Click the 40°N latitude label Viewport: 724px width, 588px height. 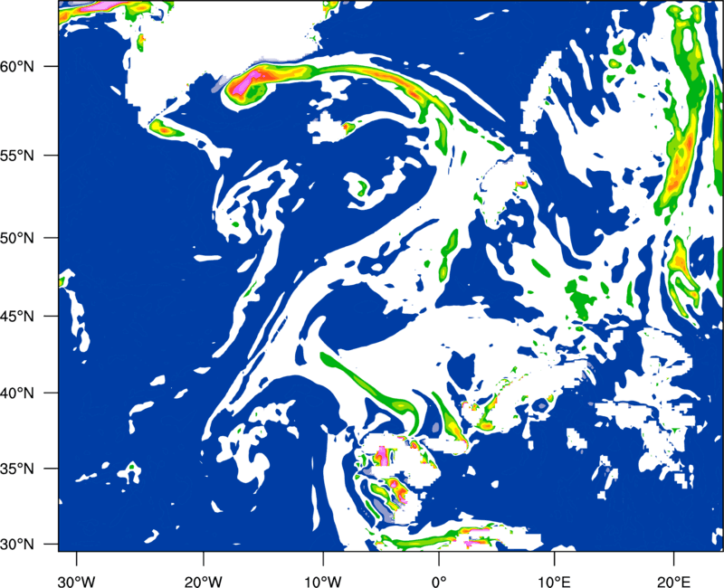tap(17, 394)
